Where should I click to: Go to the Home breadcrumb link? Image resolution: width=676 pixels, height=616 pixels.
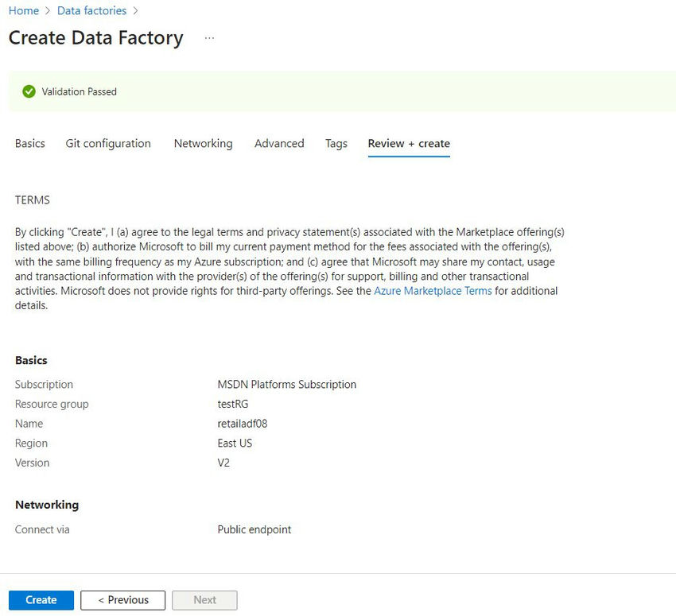24,11
